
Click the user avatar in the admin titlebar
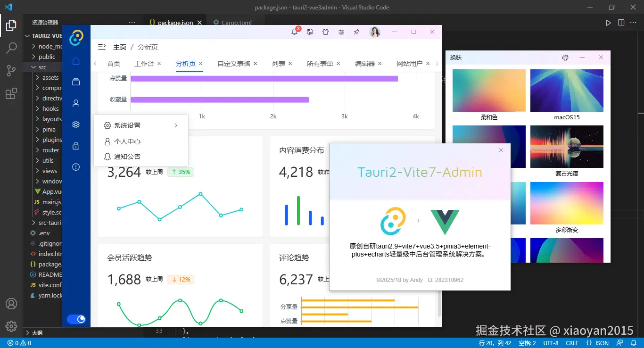coord(374,32)
